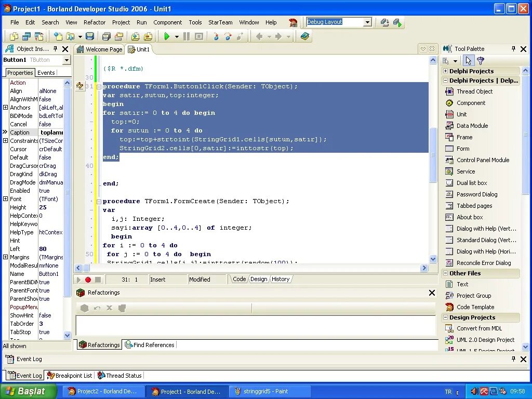The image size is (532, 399).
Task: Click the code editor vertical scrollbar thumb
Action: [x=433, y=155]
